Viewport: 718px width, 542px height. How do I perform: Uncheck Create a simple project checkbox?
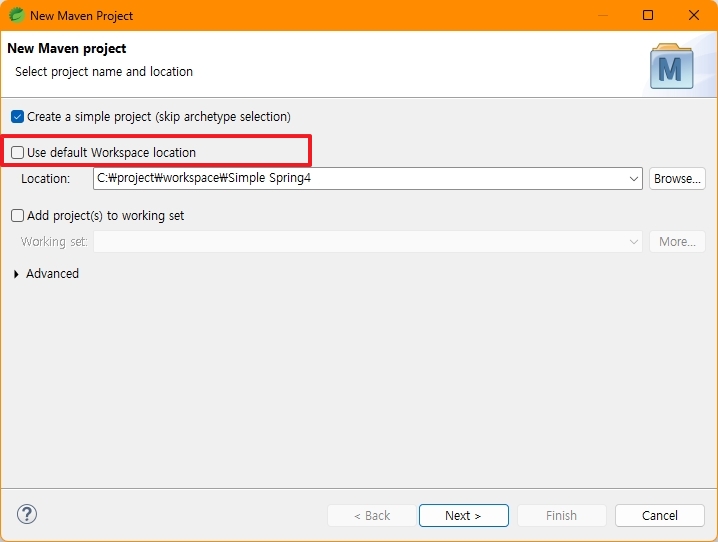coord(17,117)
